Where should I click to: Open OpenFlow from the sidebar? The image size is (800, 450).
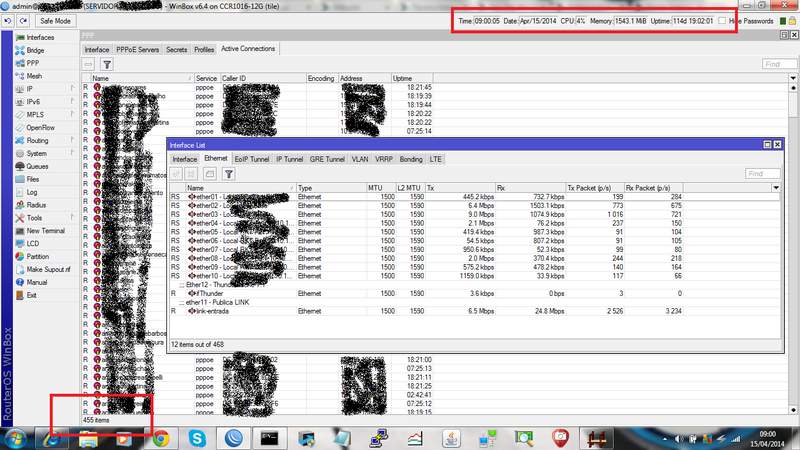click(40, 128)
